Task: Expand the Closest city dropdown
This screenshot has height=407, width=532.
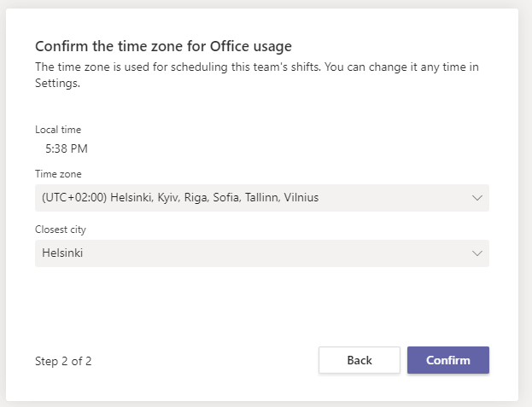Action: pyautogui.click(x=261, y=253)
